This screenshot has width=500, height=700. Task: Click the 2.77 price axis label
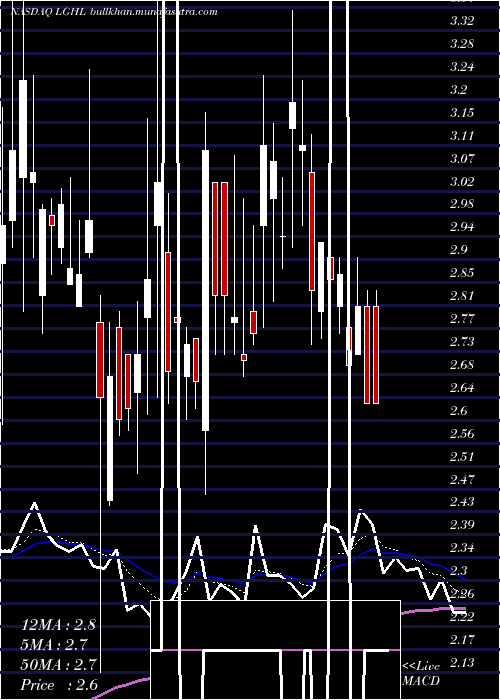(x=462, y=319)
